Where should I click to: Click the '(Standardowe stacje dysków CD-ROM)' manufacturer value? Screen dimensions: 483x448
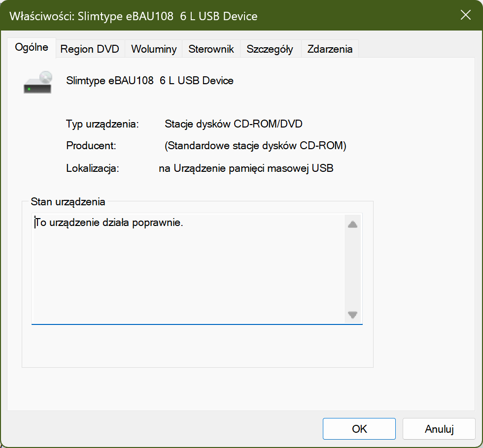click(255, 146)
